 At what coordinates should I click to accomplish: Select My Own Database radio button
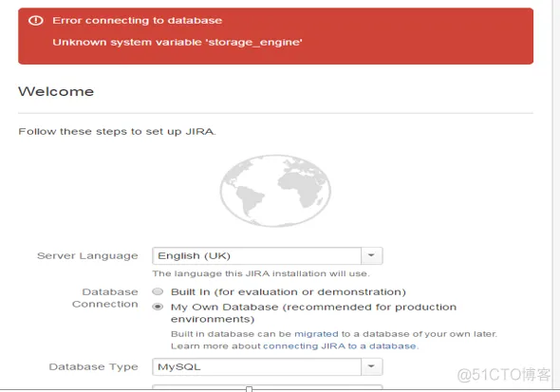coord(158,307)
